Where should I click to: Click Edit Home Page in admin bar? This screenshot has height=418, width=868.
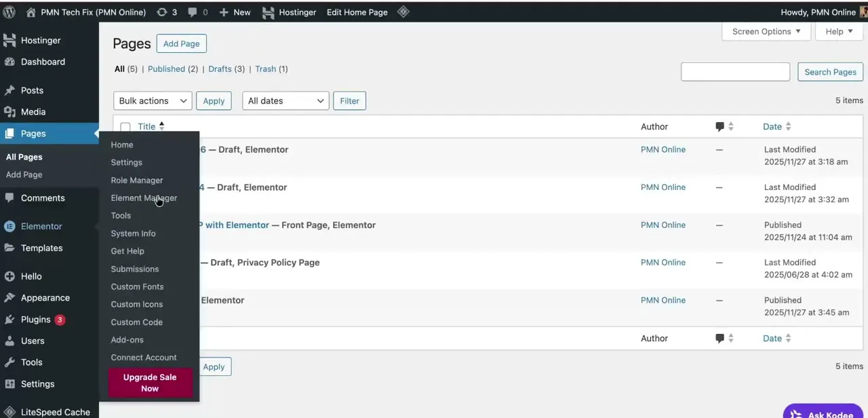point(357,12)
